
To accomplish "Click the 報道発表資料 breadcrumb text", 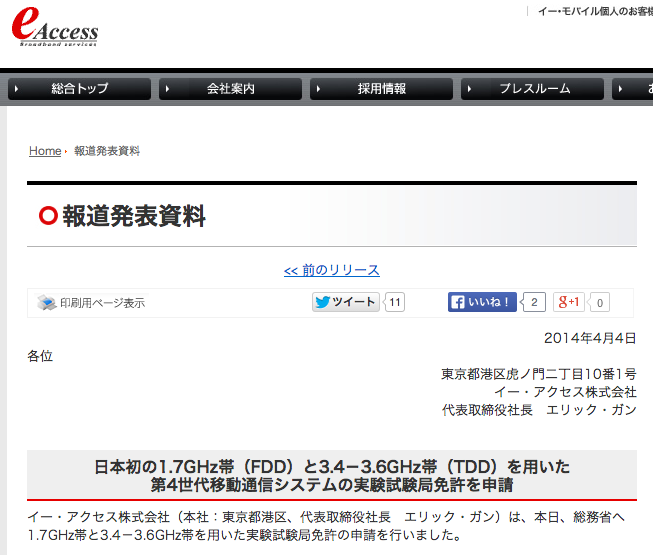I will click(107, 151).
